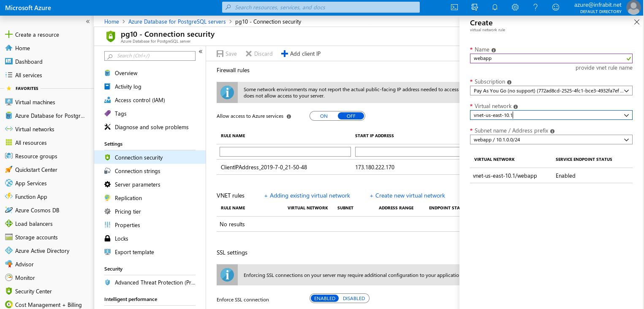
Task: Click Advisor icon in sidebar
Action: coord(8,264)
